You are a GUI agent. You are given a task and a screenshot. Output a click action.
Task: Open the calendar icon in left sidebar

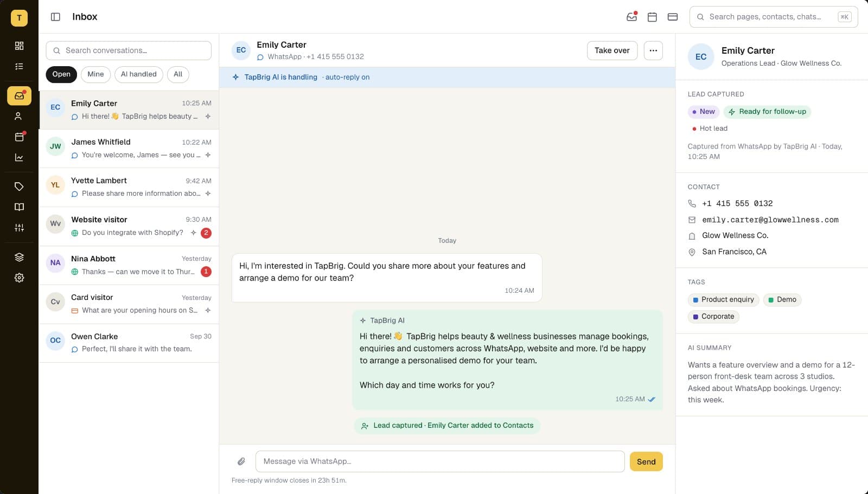[19, 137]
